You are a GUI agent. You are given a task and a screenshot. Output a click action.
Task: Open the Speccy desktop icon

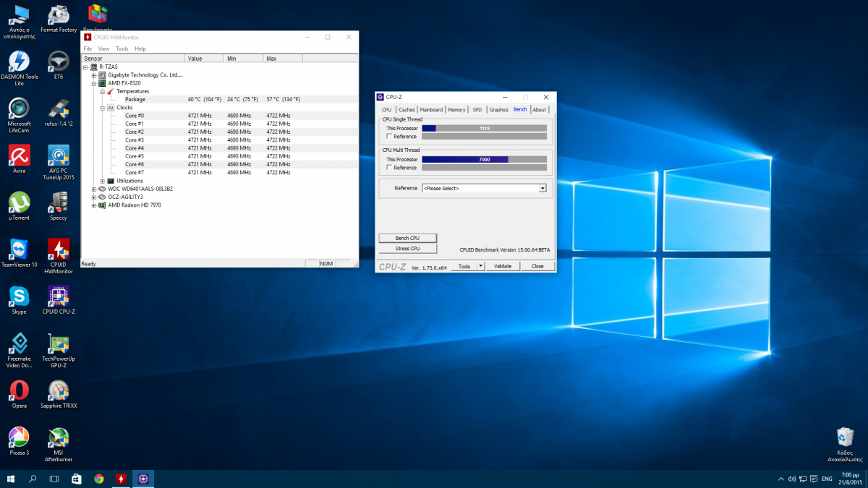coord(58,206)
